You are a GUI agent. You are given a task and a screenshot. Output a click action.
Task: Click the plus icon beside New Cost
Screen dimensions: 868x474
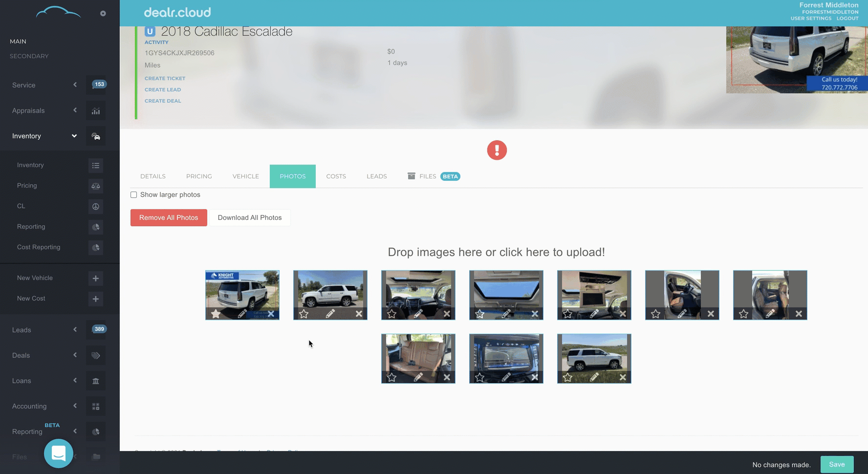[x=96, y=299]
